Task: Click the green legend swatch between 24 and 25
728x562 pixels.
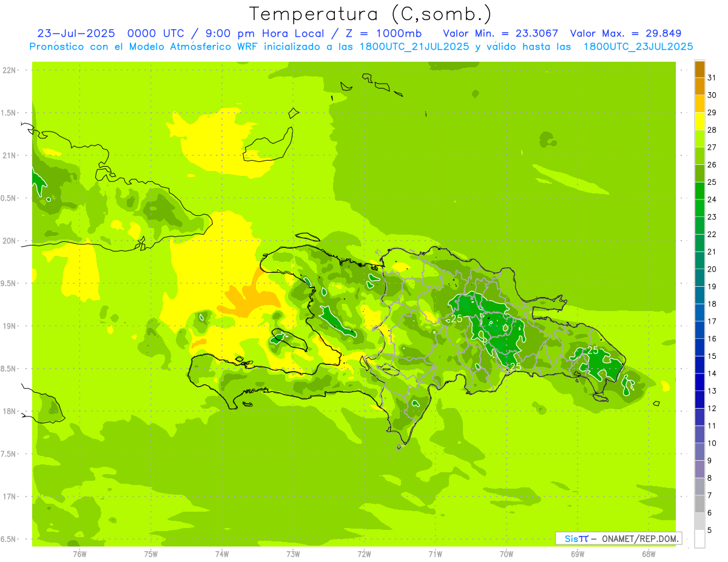Action: [699, 191]
